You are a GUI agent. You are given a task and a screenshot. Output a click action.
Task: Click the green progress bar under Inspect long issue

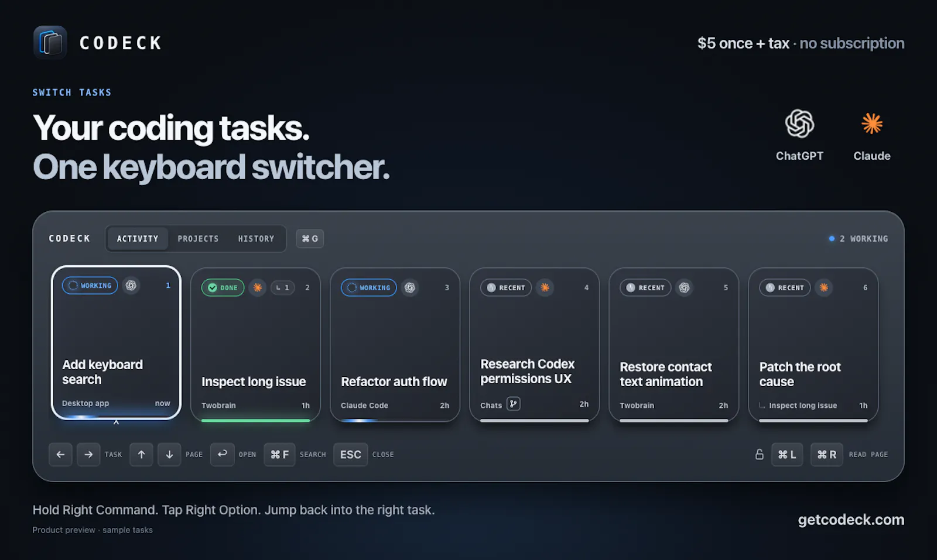coord(255,420)
